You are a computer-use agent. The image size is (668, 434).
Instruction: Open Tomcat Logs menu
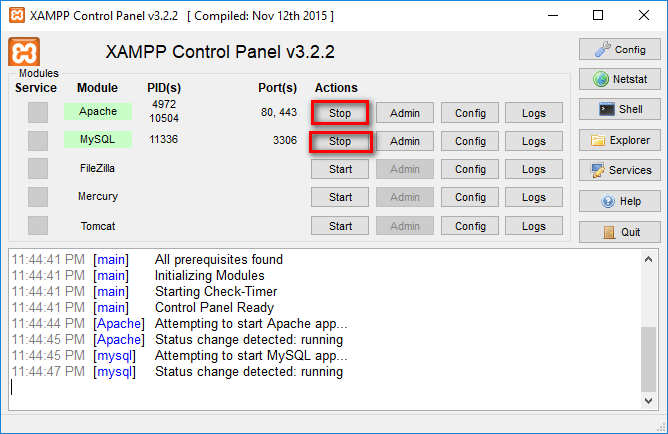[534, 226]
